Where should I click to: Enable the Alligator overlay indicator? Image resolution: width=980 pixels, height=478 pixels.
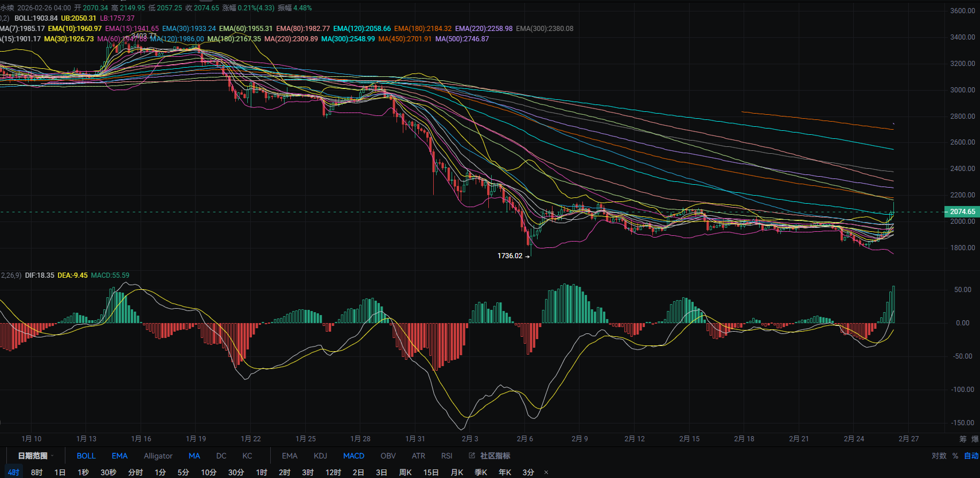pos(158,456)
